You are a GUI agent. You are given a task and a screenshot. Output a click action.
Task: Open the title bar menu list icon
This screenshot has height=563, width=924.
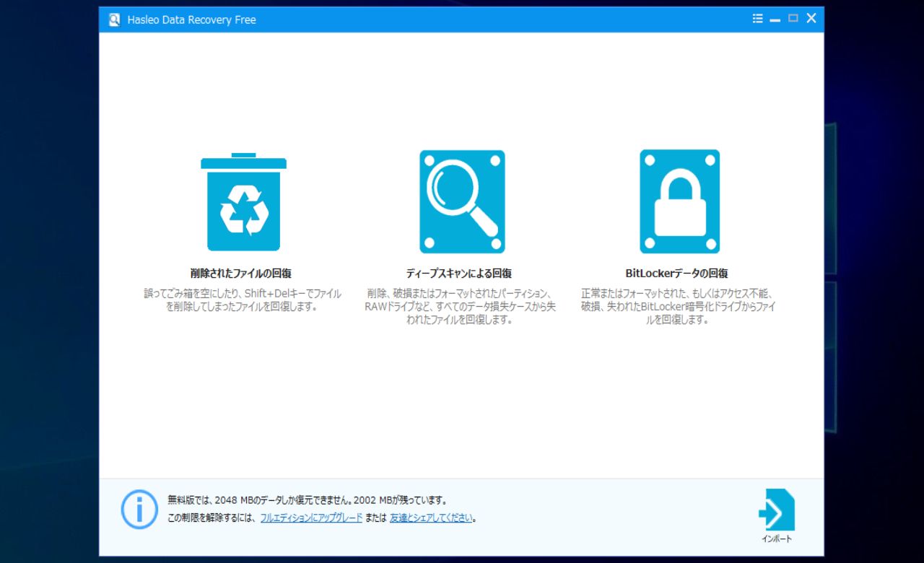click(x=757, y=19)
